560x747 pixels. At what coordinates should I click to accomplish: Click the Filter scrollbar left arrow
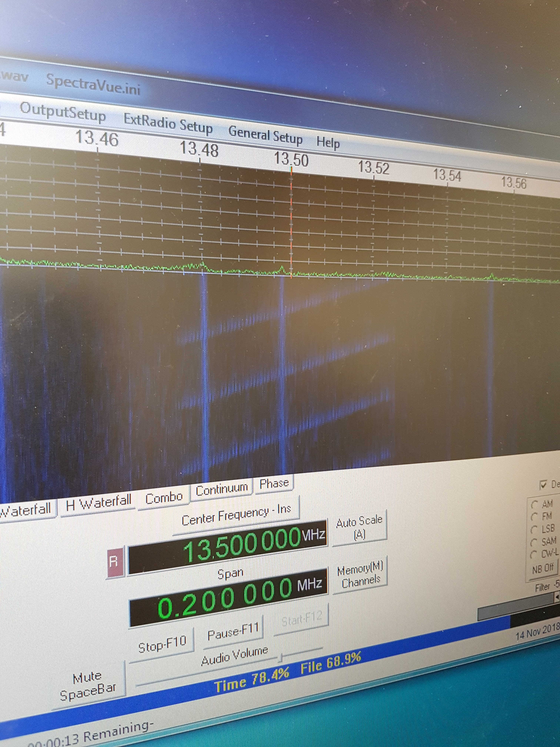coord(557,597)
